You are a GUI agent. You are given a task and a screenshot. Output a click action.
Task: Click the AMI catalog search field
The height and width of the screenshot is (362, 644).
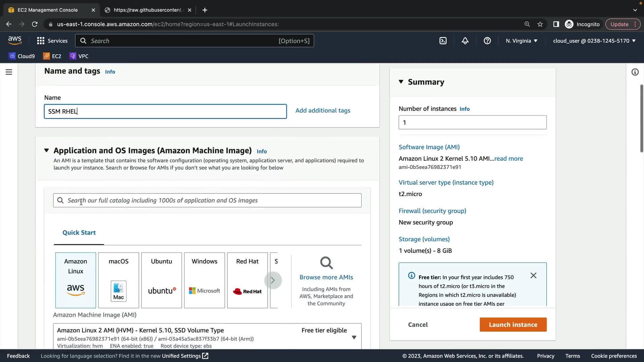pos(207,200)
